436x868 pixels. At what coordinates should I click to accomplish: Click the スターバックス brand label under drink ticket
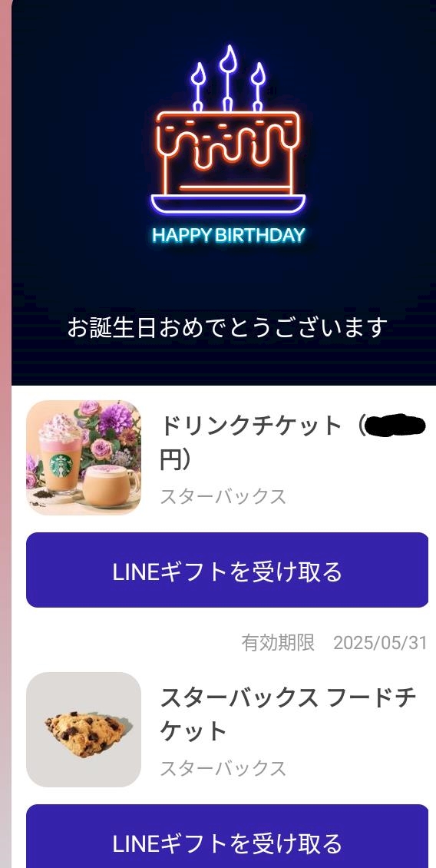pos(223,496)
